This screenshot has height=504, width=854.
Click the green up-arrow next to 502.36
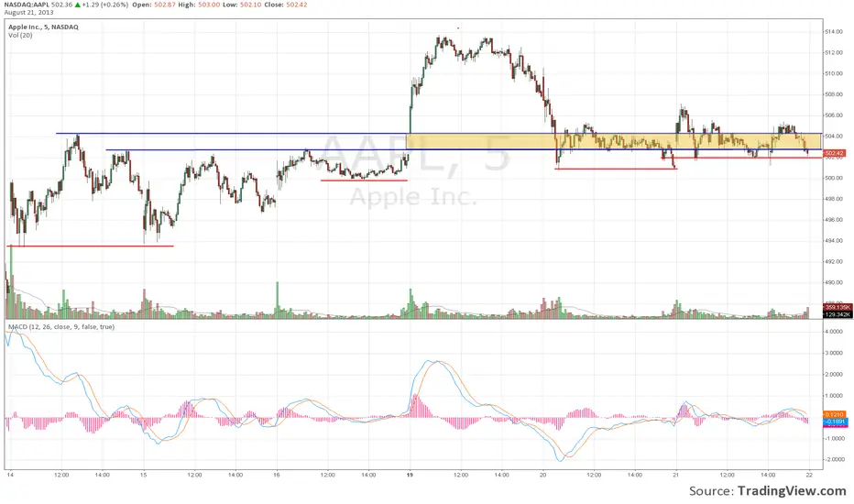click(78, 5)
